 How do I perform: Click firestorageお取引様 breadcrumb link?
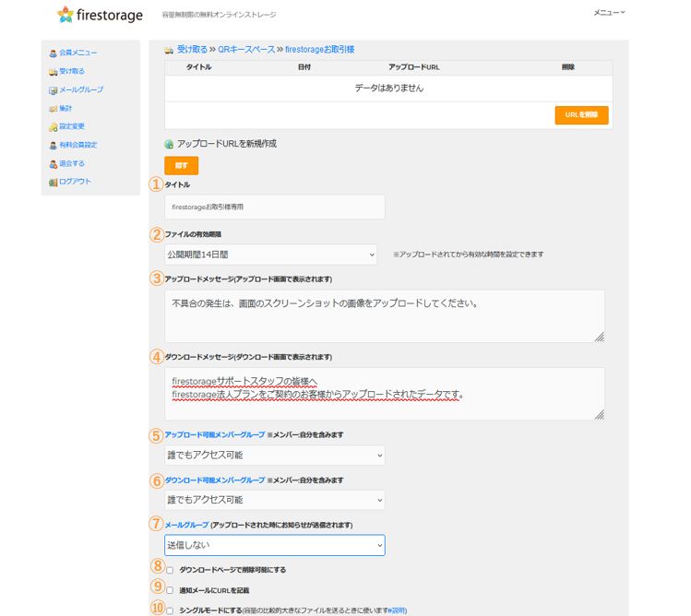point(319,50)
